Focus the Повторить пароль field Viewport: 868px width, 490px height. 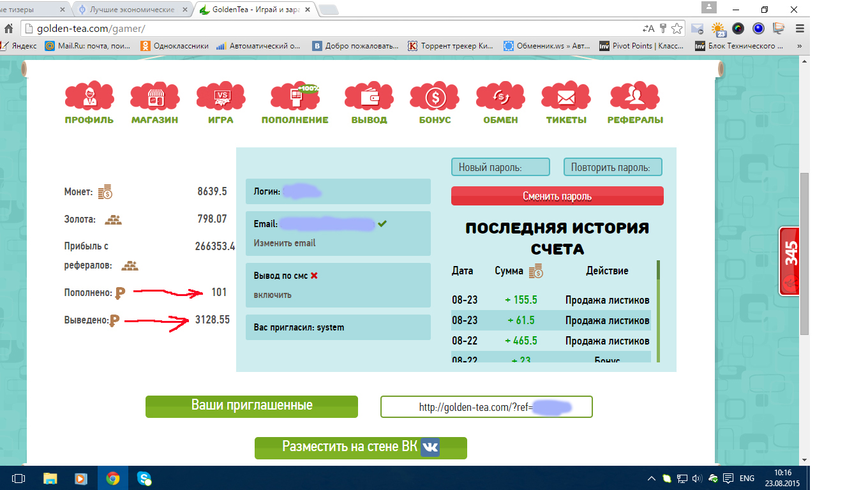(x=613, y=167)
